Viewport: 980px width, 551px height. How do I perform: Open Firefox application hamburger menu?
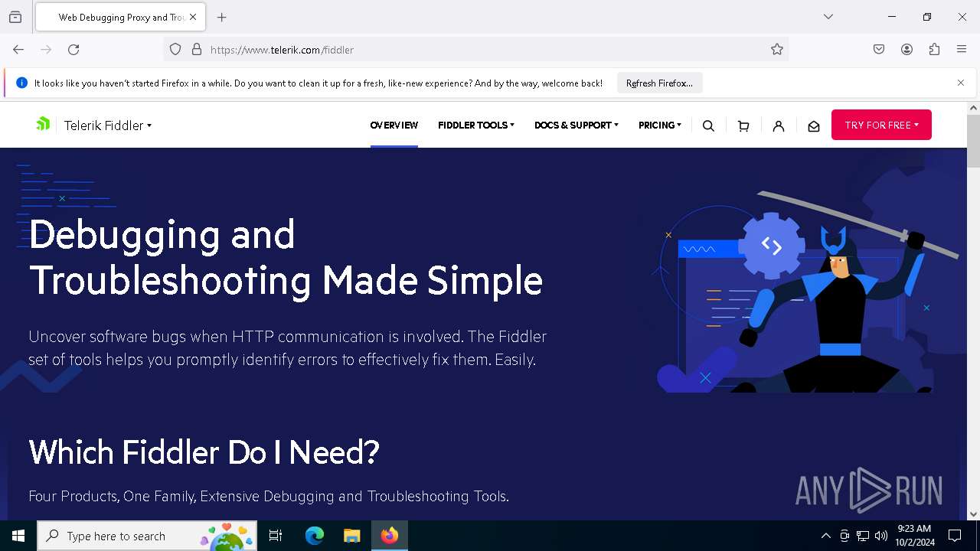pos(962,50)
